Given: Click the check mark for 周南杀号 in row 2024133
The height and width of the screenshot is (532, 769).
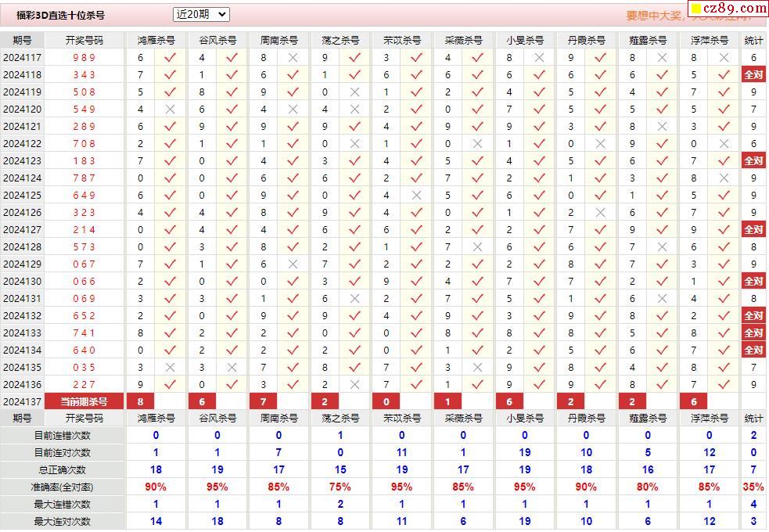Looking at the screenshot, I should [x=293, y=333].
